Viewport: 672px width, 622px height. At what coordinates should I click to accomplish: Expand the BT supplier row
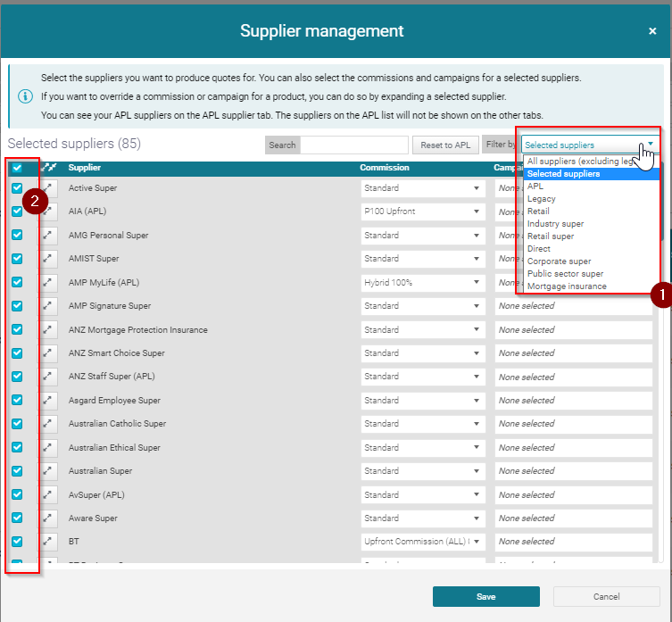coord(48,542)
